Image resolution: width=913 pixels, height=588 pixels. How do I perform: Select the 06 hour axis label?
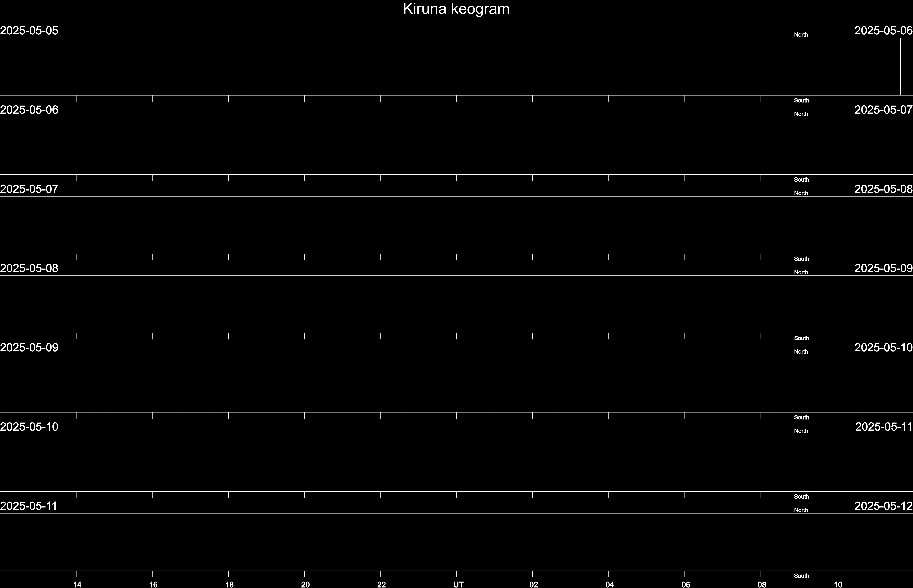(686, 584)
